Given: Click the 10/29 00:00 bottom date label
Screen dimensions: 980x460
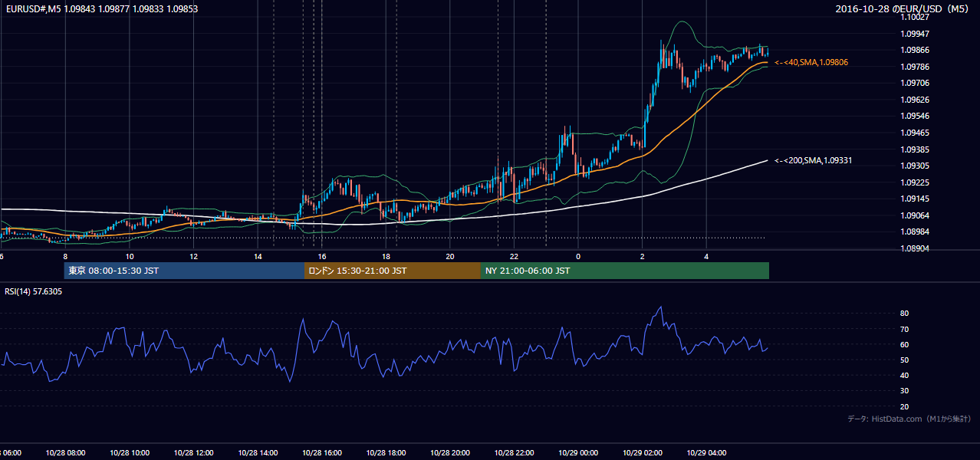Looking at the screenshot, I should (x=577, y=452).
